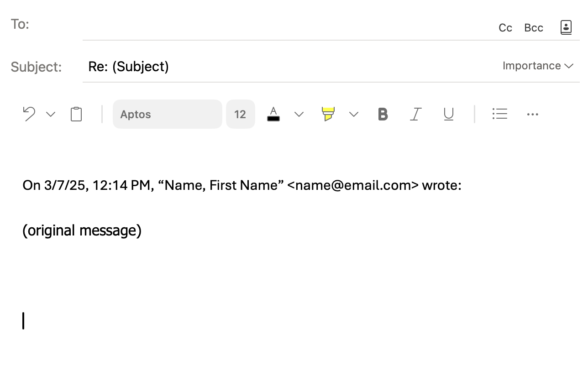Show the Bcc field

coord(534,28)
